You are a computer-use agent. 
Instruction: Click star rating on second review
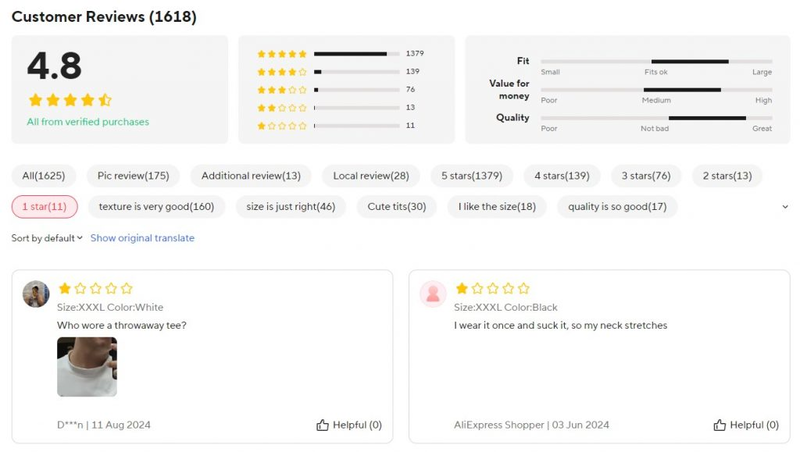pos(491,288)
